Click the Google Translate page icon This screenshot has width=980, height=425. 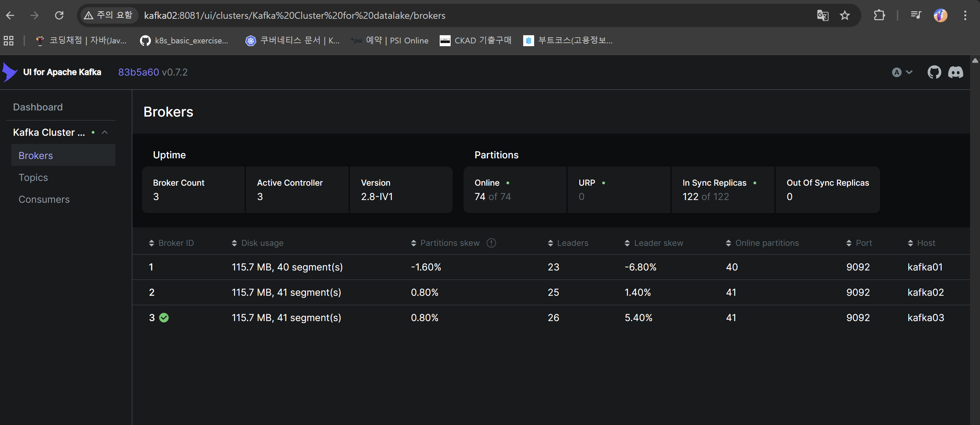[x=823, y=16]
